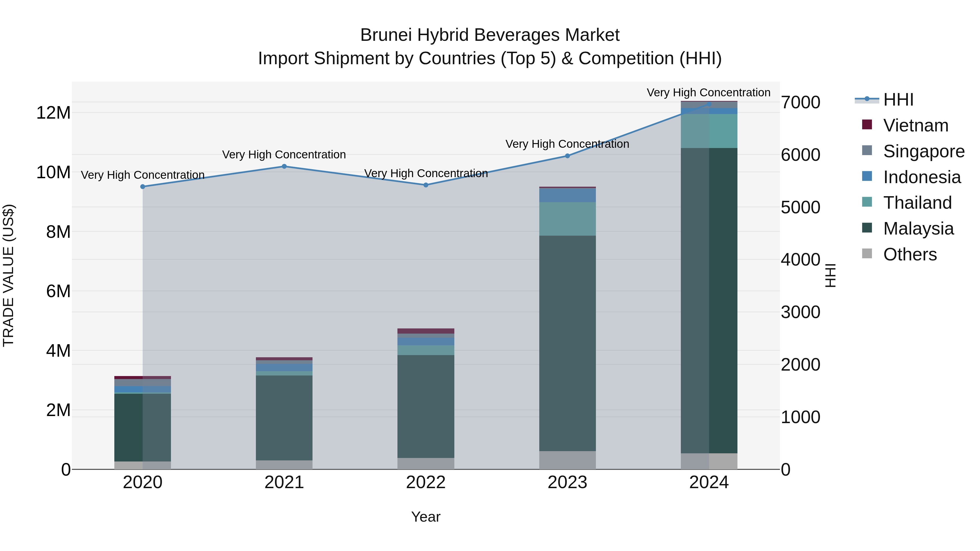Click the 2020 x-axis label
This screenshot has height=551, width=980.
tap(143, 482)
